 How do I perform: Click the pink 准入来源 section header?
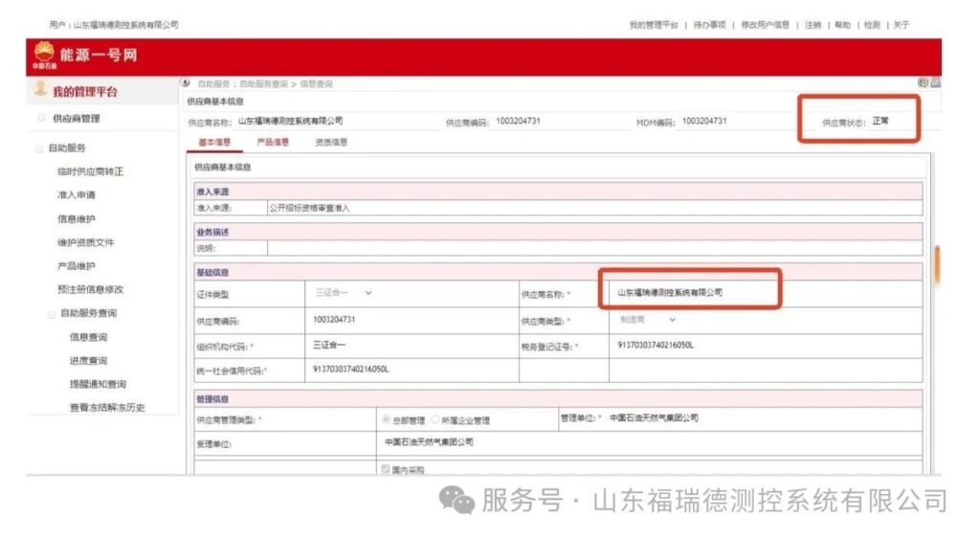click(x=212, y=191)
